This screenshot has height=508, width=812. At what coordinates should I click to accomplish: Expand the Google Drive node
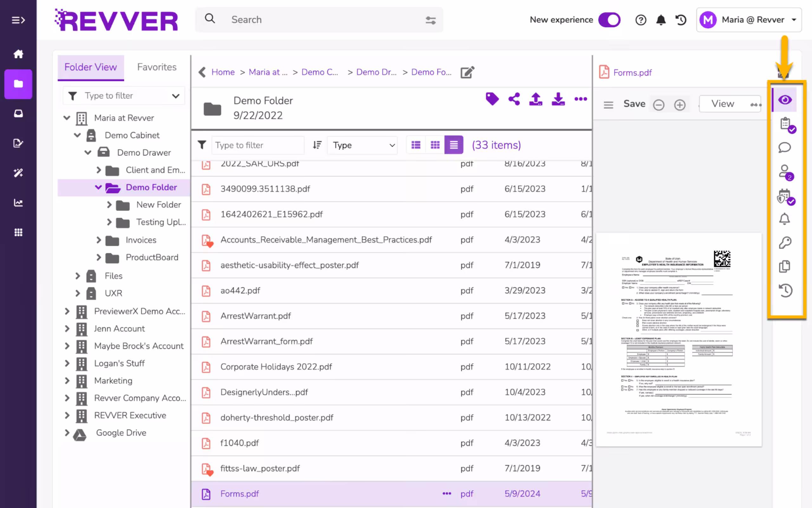[67, 433]
